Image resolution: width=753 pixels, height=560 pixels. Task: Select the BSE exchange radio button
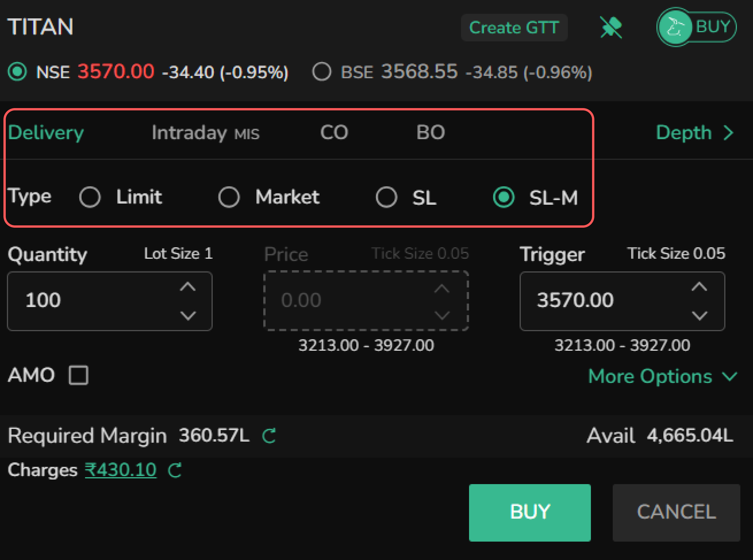tap(322, 72)
